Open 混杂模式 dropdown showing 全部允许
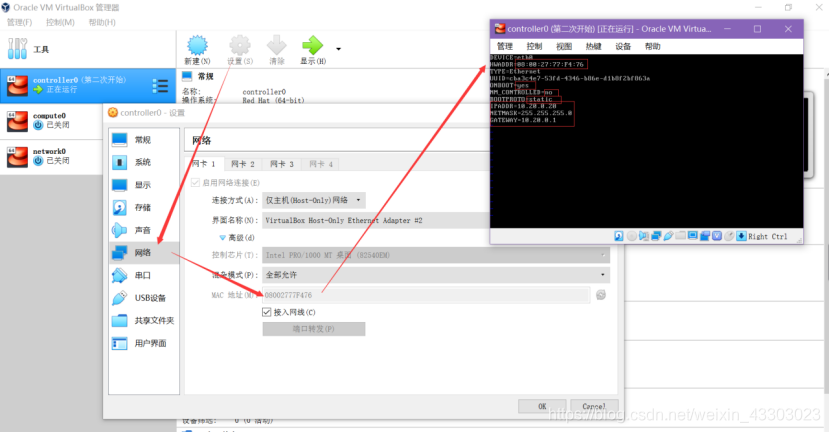The width and height of the screenshot is (830, 433). (x=436, y=275)
